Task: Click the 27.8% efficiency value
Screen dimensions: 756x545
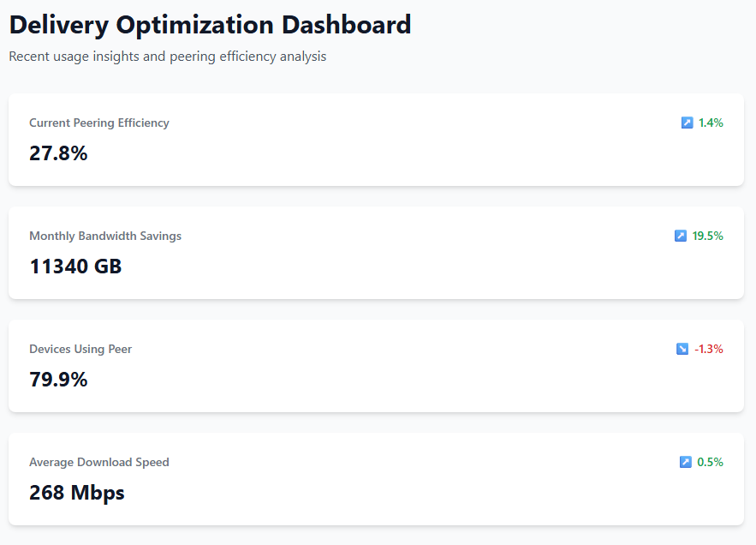Action: click(58, 153)
